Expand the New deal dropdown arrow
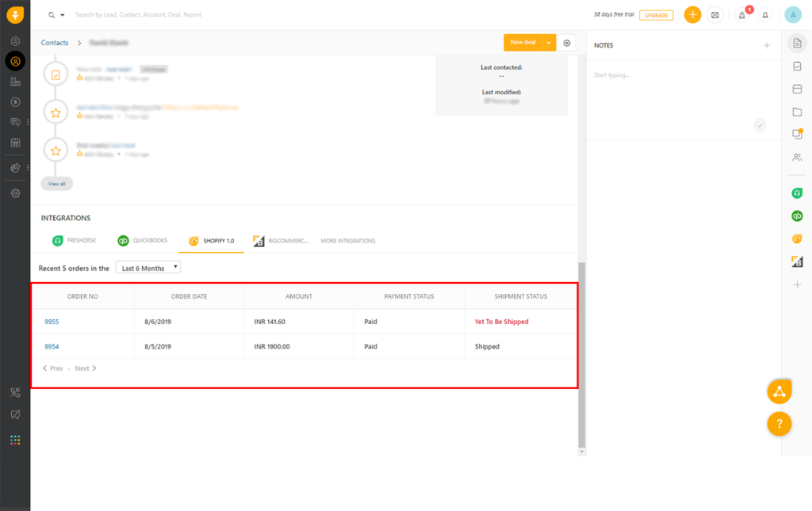The width and height of the screenshot is (812, 511). (549, 43)
